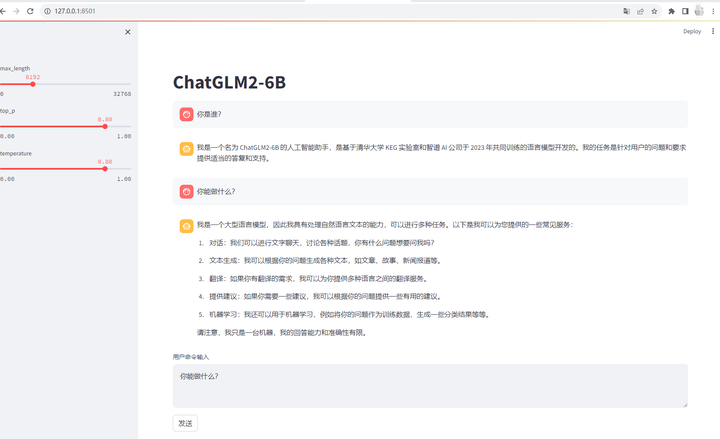Viewport: 720px width, 439px height.
Task: Click the site info icon in address bar
Action: pyautogui.click(x=47, y=11)
